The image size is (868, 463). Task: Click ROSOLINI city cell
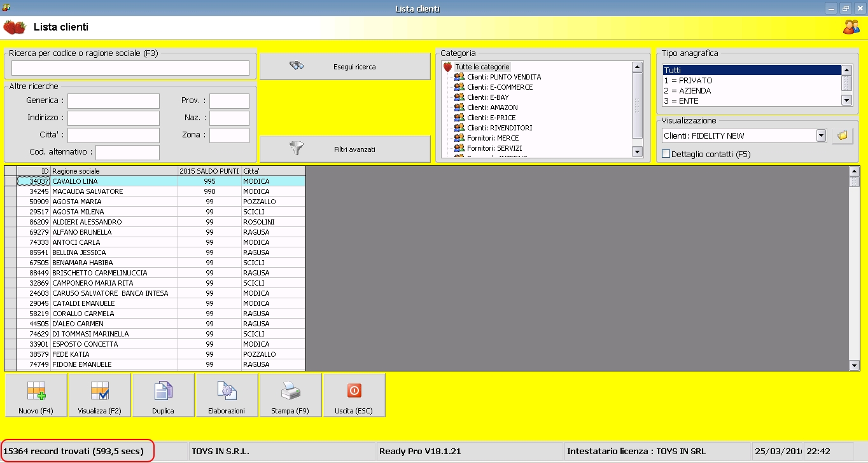pyautogui.click(x=273, y=222)
